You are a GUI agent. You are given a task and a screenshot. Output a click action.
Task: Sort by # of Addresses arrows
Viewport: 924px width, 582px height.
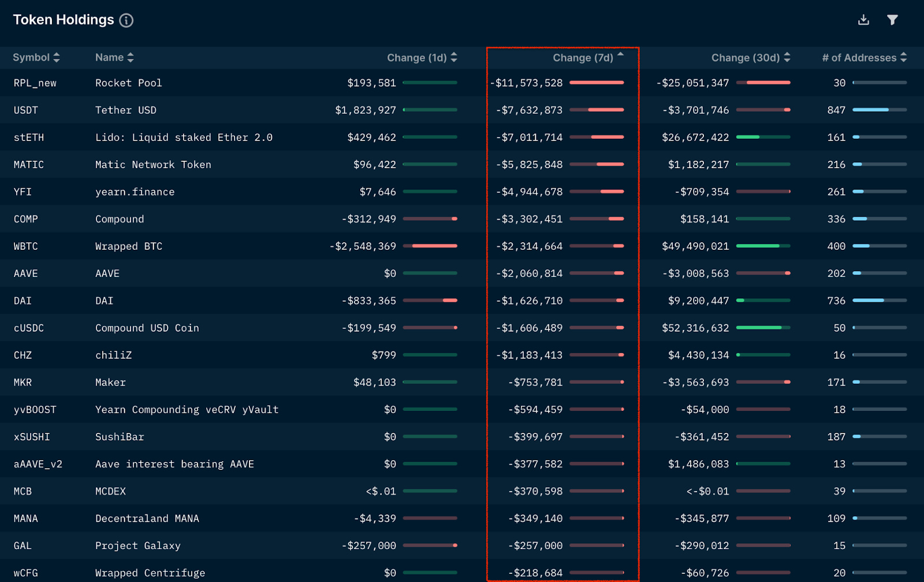pyautogui.click(x=904, y=57)
